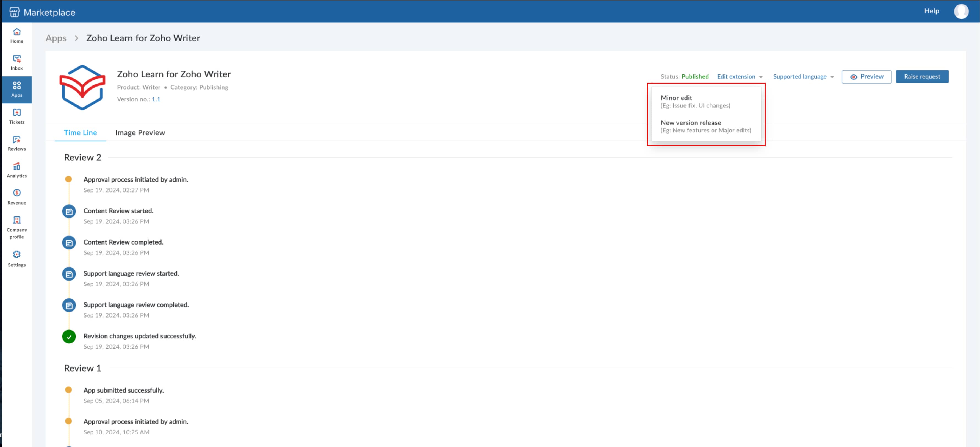Click the eye icon in Preview button

click(853, 77)
